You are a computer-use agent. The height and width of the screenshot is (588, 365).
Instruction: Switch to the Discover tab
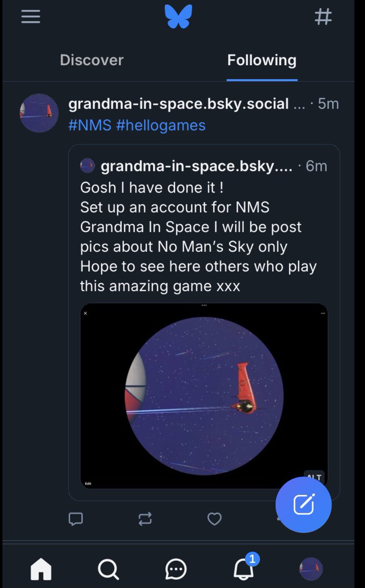(92, 60)
